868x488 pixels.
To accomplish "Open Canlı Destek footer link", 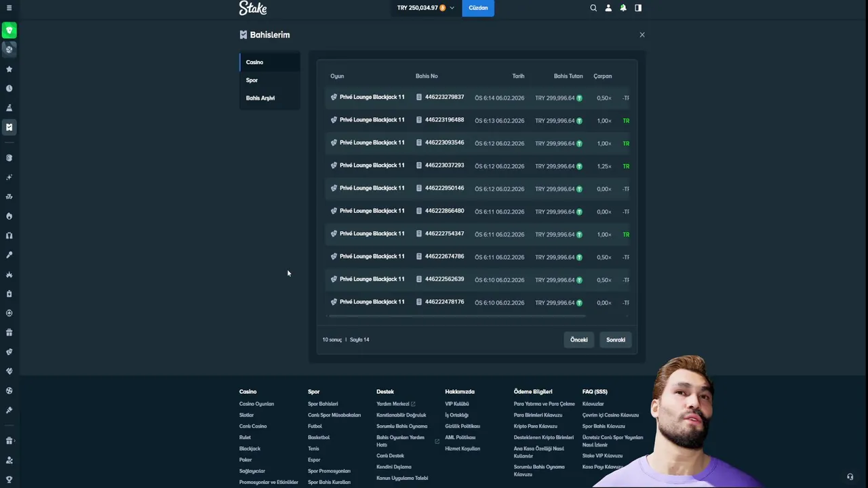I will (x=390, y=455).
